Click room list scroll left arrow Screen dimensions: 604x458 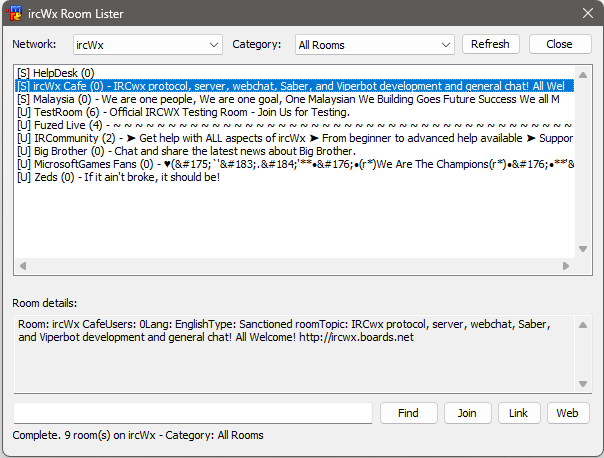[x=23, y=266]
